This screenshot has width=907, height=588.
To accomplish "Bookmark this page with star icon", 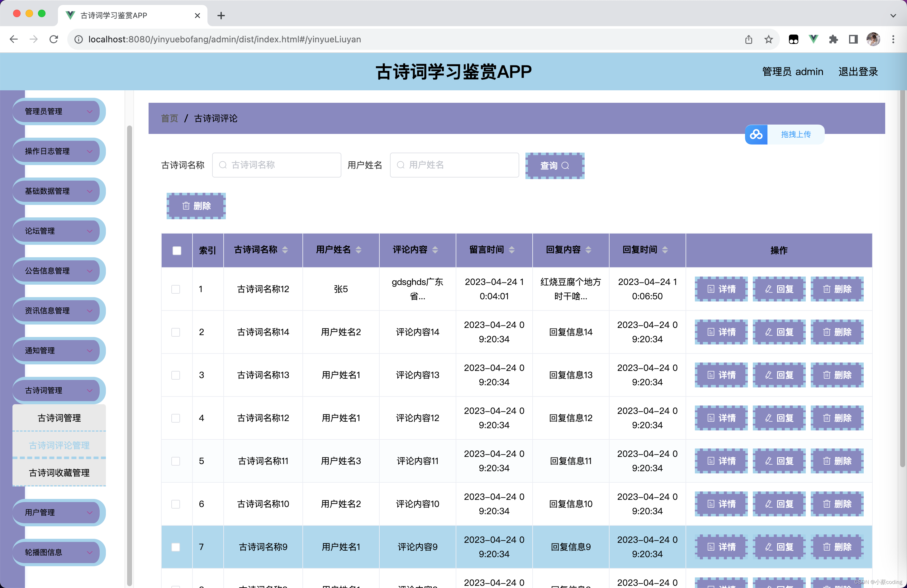I will [768, 39].
